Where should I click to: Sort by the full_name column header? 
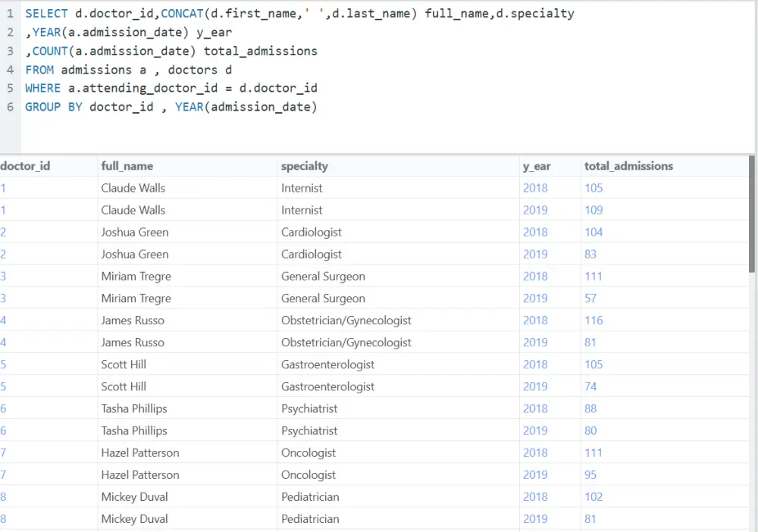pos(127,166)
